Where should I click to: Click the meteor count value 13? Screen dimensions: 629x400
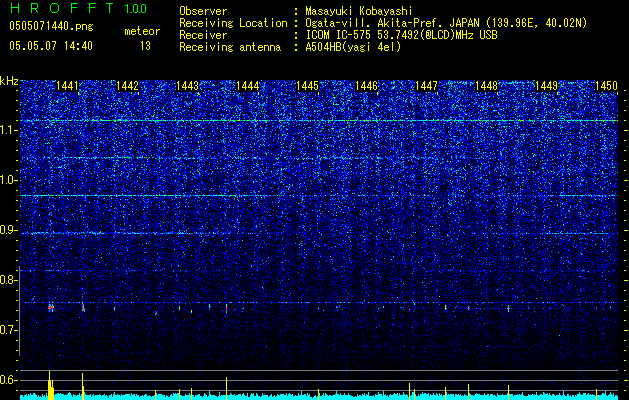(x=145, y=46)
